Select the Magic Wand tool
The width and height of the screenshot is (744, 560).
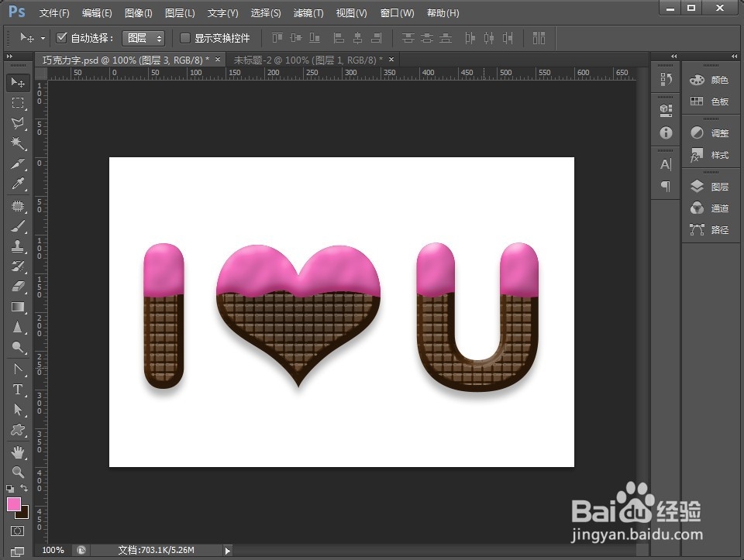[18, 143]
